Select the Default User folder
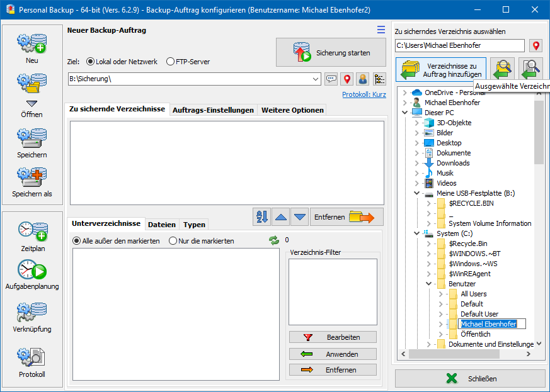Viewport: 550px width, 392px height. 479,314
